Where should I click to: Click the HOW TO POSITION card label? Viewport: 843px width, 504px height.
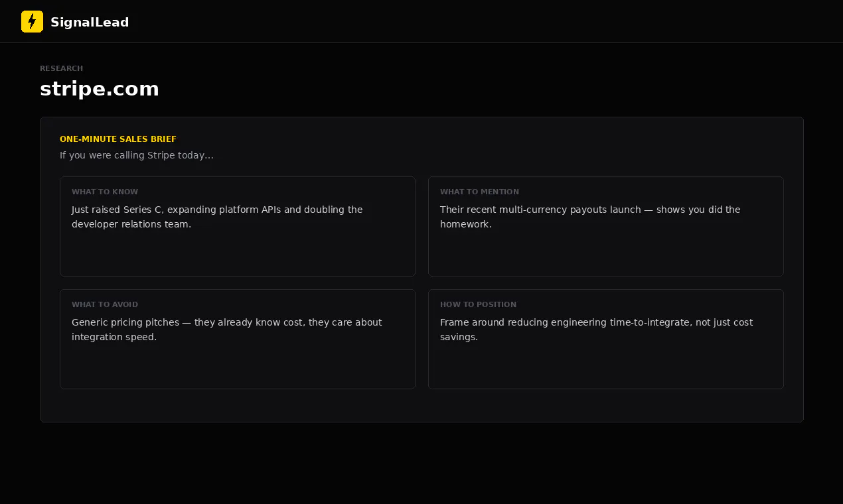pos(478,304)
